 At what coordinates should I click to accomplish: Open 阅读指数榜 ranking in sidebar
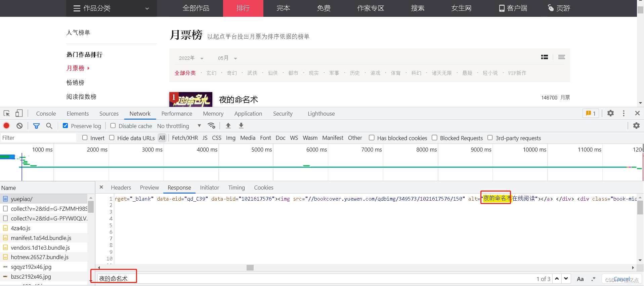[x=81, y=97]
